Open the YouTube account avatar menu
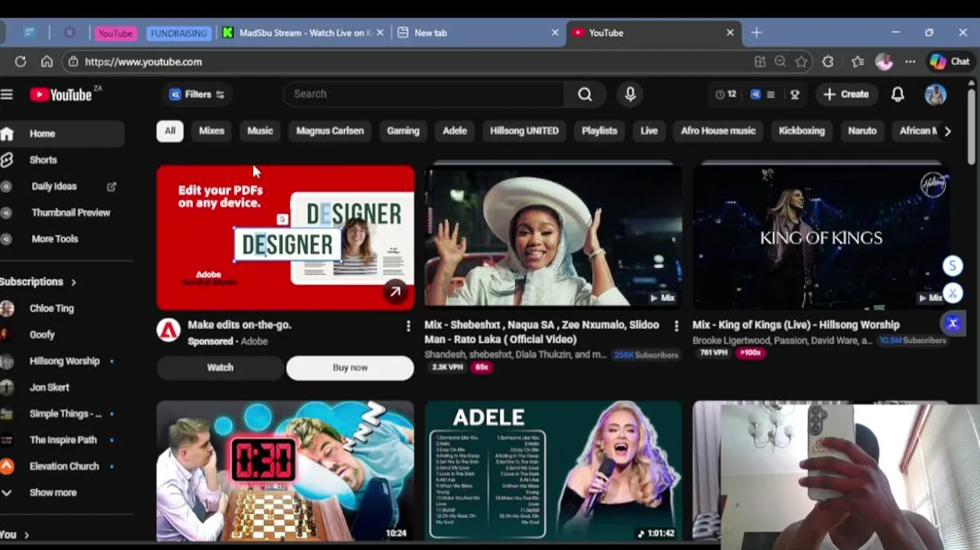This screenshot has height=550, width=980. click(935, 94)
